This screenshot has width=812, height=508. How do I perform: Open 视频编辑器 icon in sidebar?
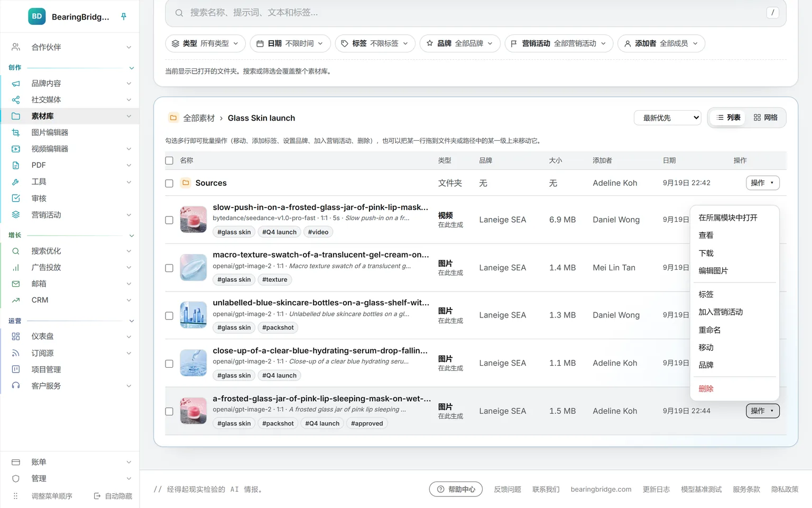coord(16,149)
